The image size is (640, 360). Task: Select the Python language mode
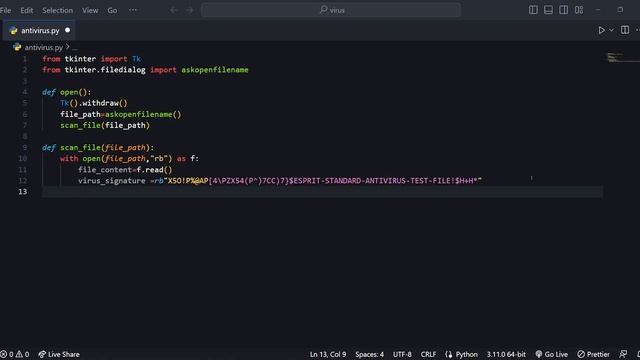click(462, 354)
